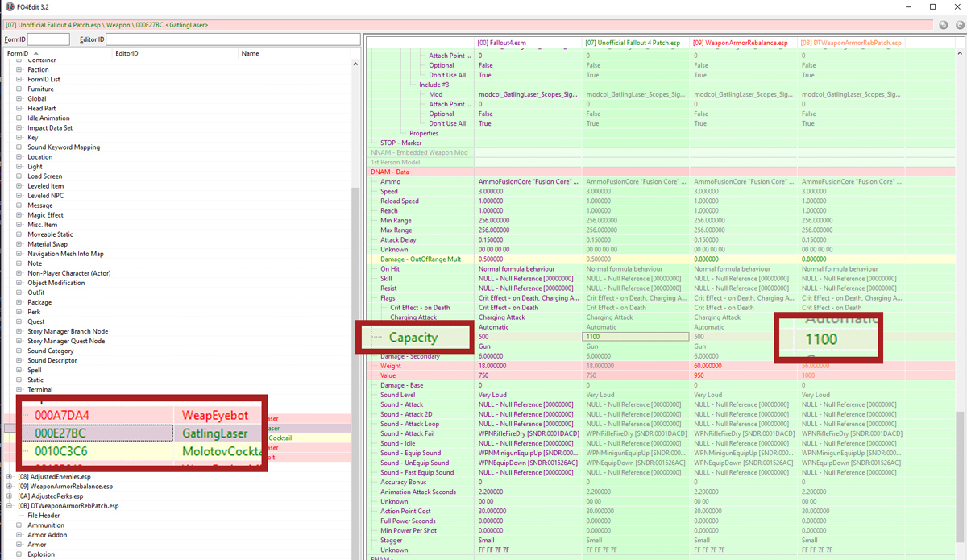Select the Terminal tree item

point(40,389)
